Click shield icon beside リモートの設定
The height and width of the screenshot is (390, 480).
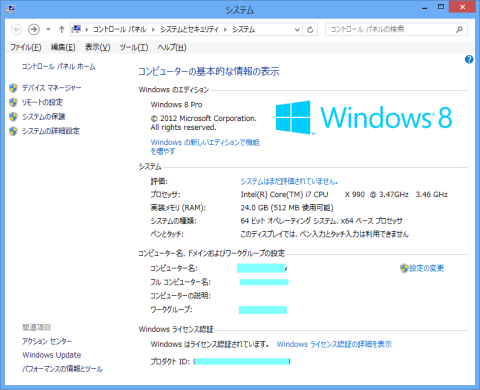coord(13,102)
